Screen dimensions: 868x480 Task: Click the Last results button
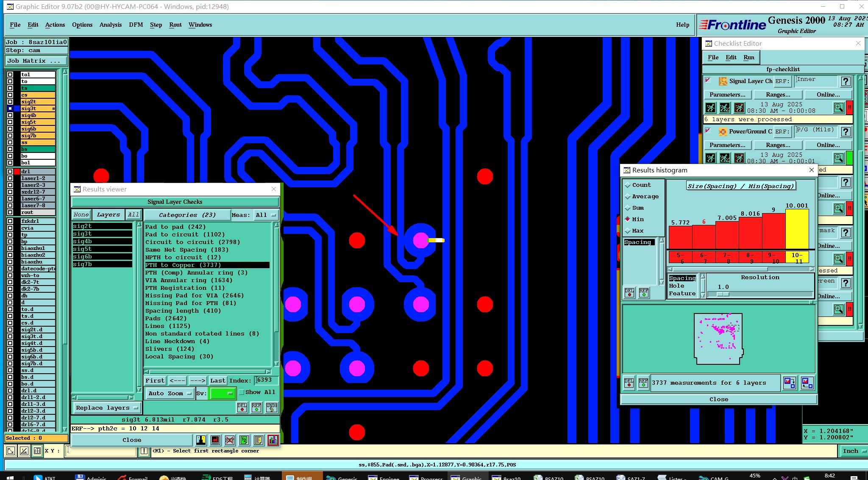[x=217, y=381]
